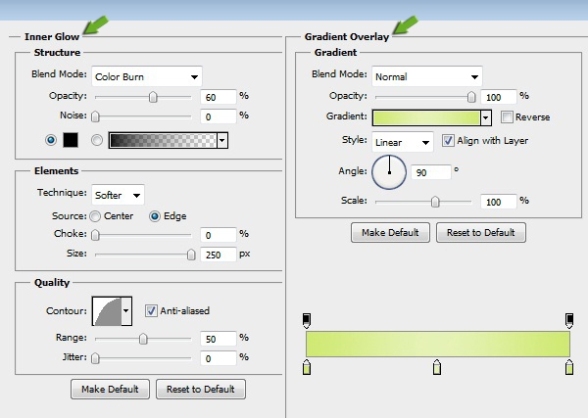588x418 pixels.
Task: Select the middle gradient color stop
Action: [x=437, y=367]
